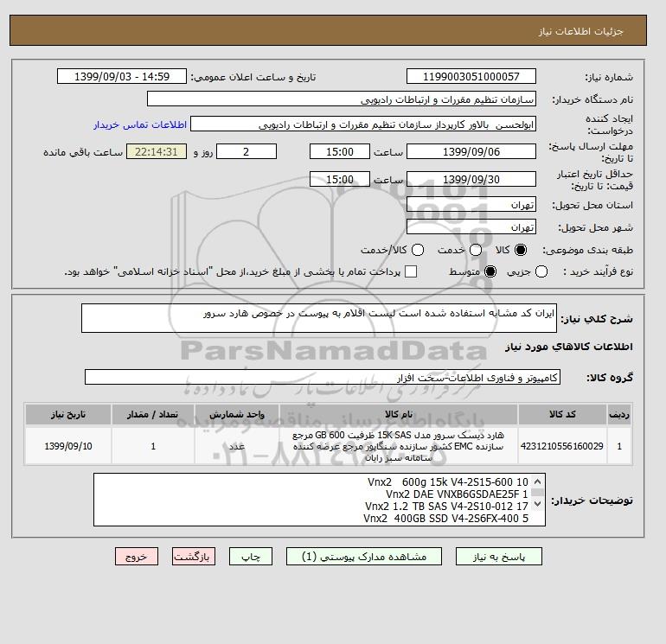Click the پاسخ به نیاز button
This screenshot has width=666, height=644.
(x=499, y=557)
